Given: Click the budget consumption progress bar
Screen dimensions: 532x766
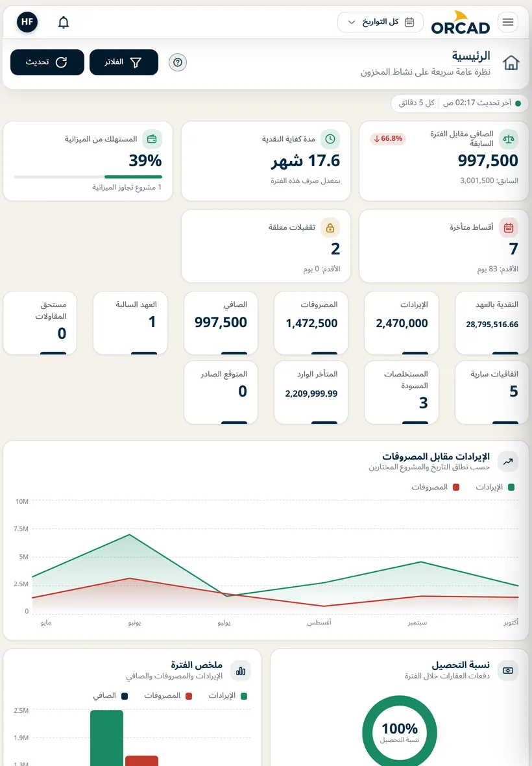Looking at the screenshot, I should pyautogui.click(x=88, y=177).
